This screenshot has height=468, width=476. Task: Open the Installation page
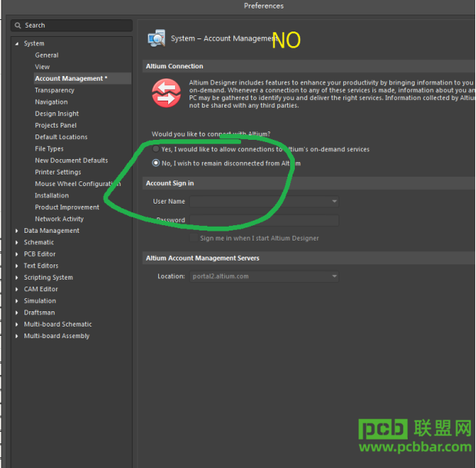coord(51,195)
